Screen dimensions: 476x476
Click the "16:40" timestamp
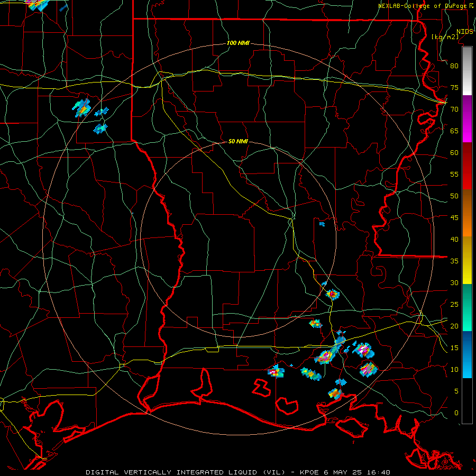click(x=379, y=472)
